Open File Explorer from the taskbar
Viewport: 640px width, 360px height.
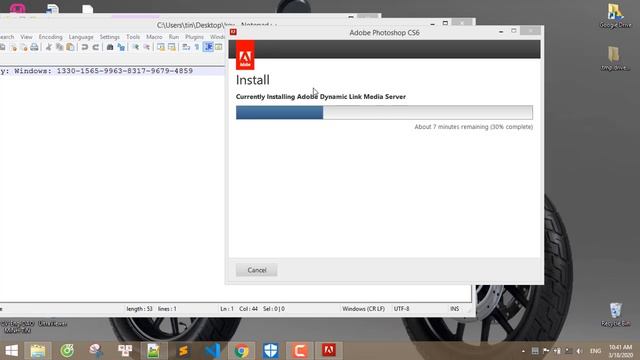click(x=38, y=351)
